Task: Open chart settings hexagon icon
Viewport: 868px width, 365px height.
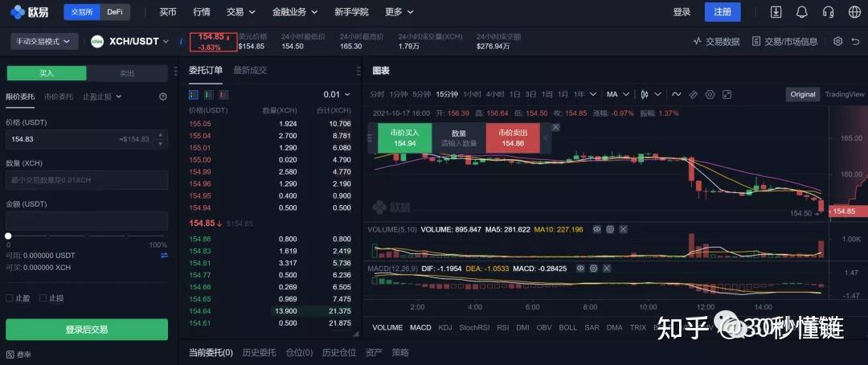Action: point(710,94)
